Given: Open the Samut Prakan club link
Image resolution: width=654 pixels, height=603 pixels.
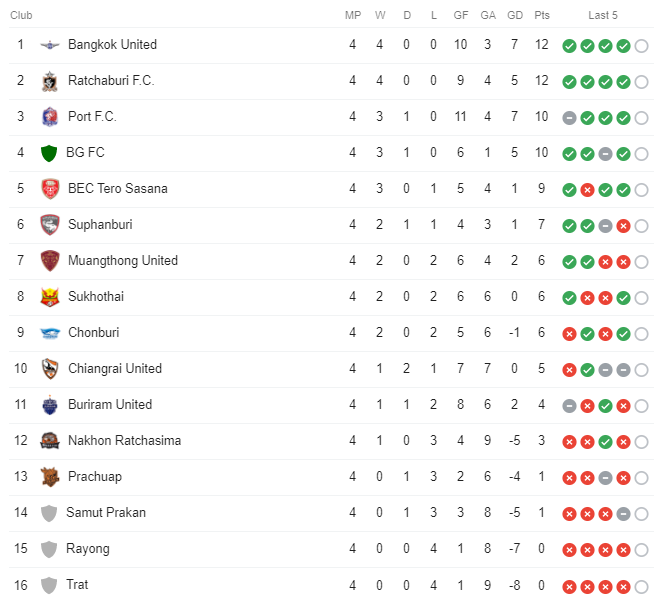Looking at the screenshot, I should (107, 512).
